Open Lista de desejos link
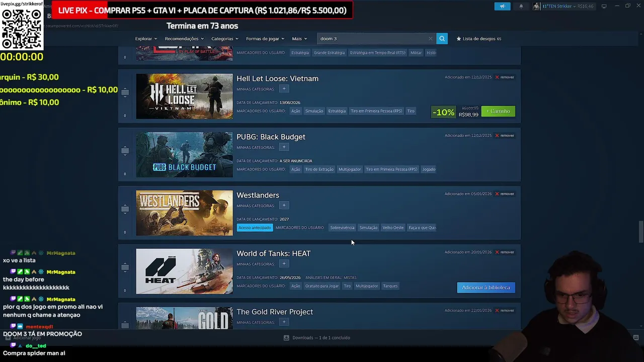The height and width of the screenshot is (362, 644). pos(478,39)
